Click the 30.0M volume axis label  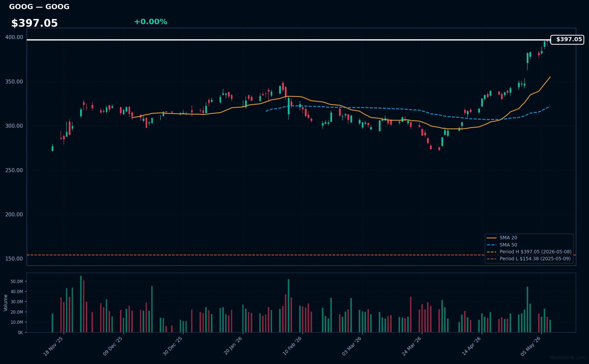17,302
